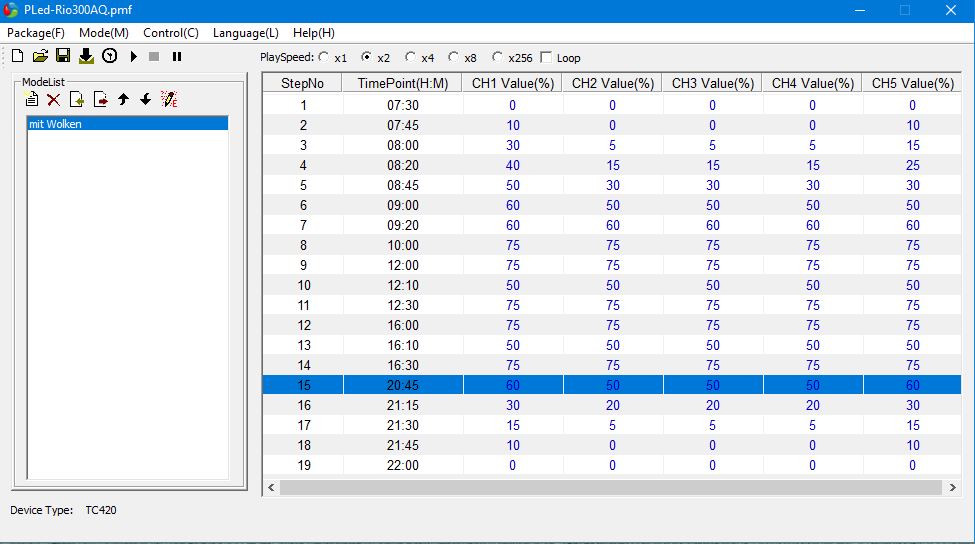The width and height of the screenshot is (975, 544).
Task: Start playback preview
Action: pyautogui.click(x=133, y=57)
